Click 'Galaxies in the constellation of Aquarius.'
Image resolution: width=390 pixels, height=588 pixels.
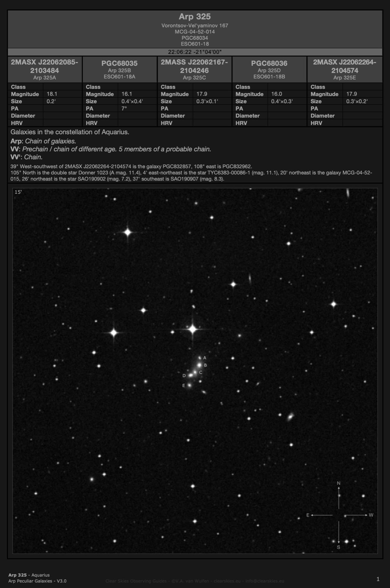pos(70,132)
